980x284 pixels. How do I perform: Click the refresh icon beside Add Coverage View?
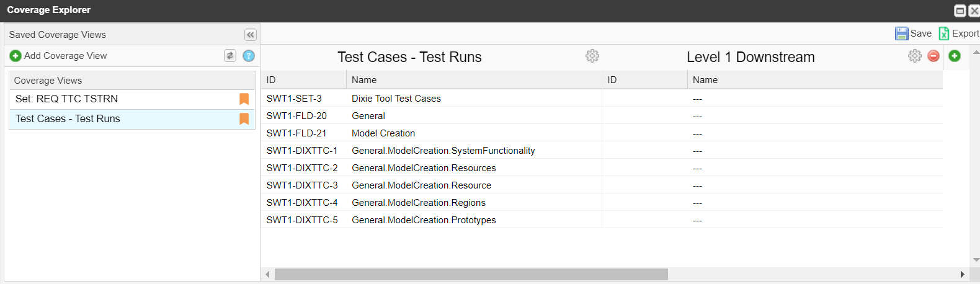coord(230,56)
